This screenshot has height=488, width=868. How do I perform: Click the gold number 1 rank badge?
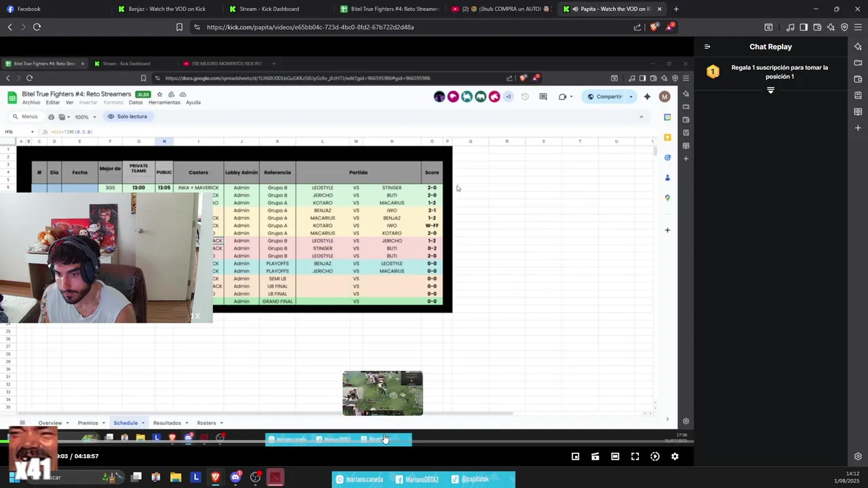coord(713,72)
